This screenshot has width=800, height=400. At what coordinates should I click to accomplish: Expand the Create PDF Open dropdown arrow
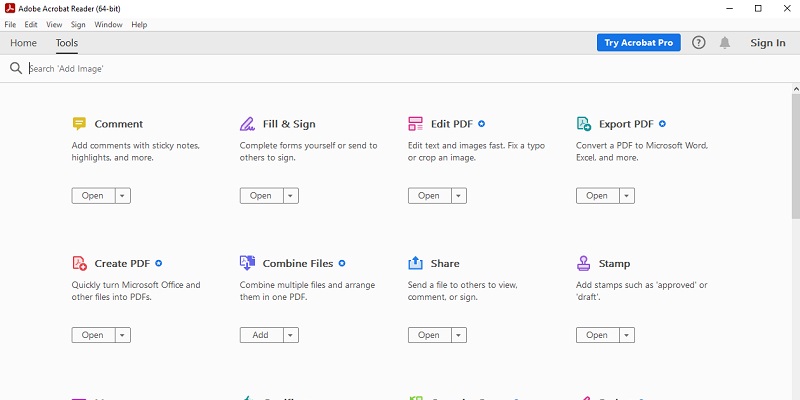point(122,335)
